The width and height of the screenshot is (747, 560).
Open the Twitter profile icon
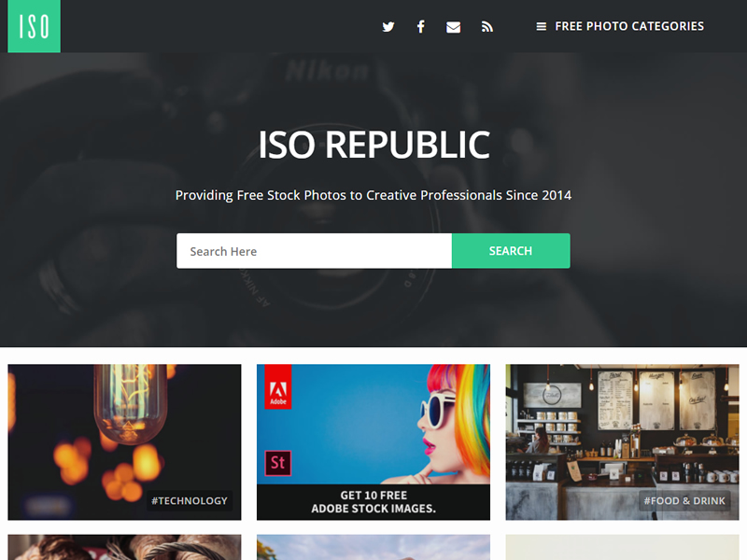coord(388,27)
